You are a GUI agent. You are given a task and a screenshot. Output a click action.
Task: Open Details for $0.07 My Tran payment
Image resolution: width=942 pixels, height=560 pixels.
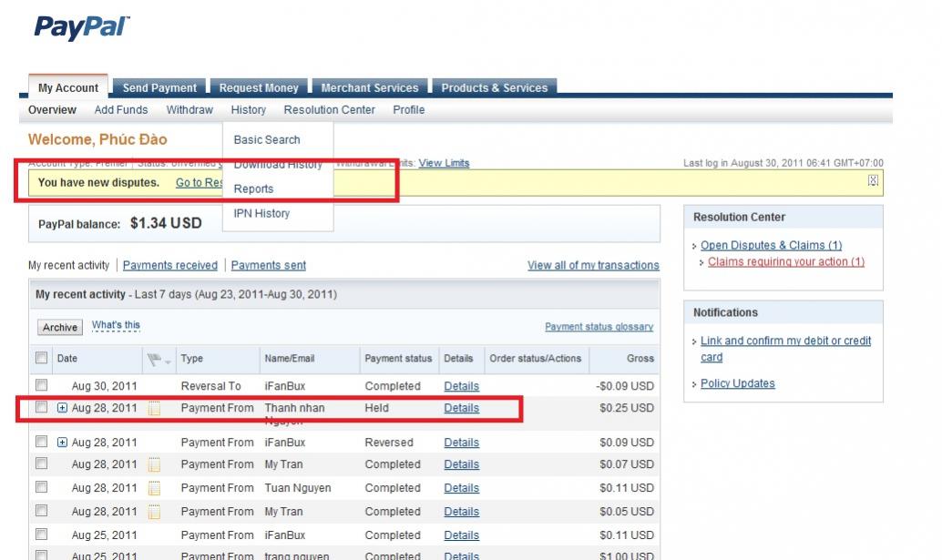461,464
